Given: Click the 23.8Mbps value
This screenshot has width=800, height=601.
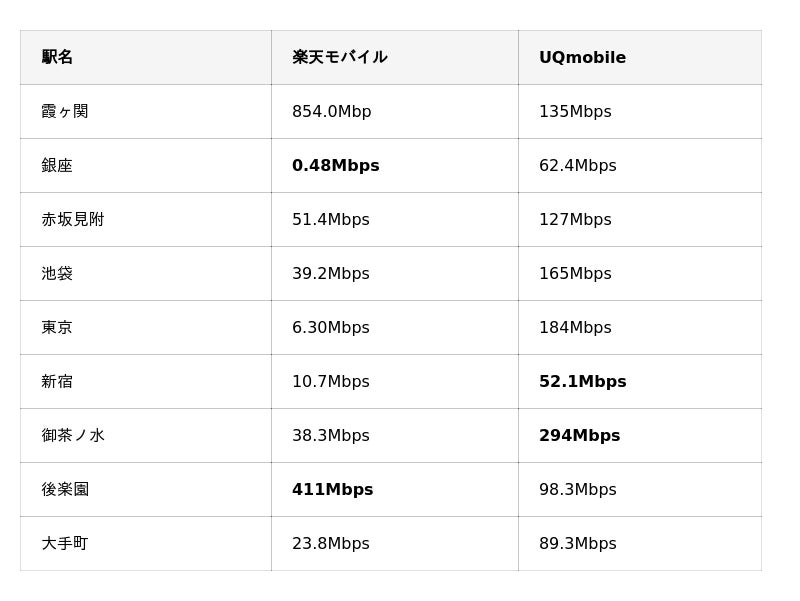Looking at the screenshot, I should point(330,543).
